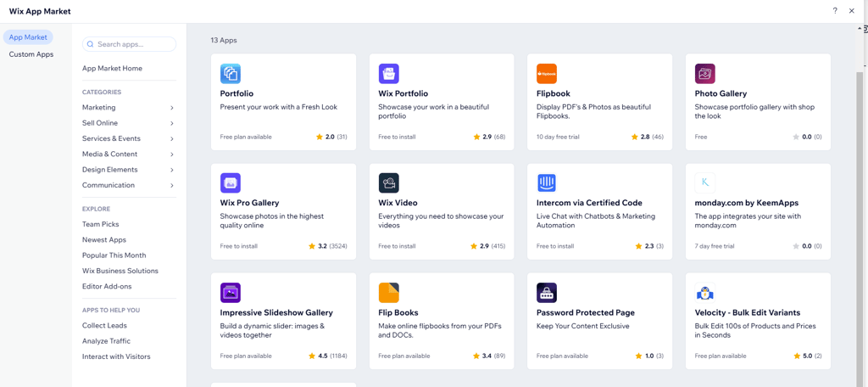Open Impressive Slideshow Gallery title
Image resolution: width=868 pixels, height=387 pixels.
277,312
